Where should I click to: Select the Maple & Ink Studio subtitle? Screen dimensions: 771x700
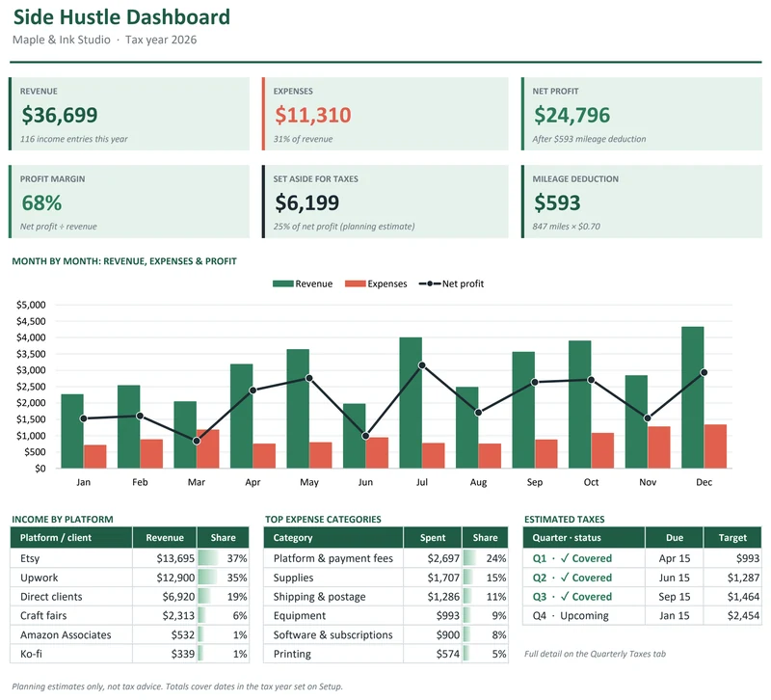tap(62, 40)
